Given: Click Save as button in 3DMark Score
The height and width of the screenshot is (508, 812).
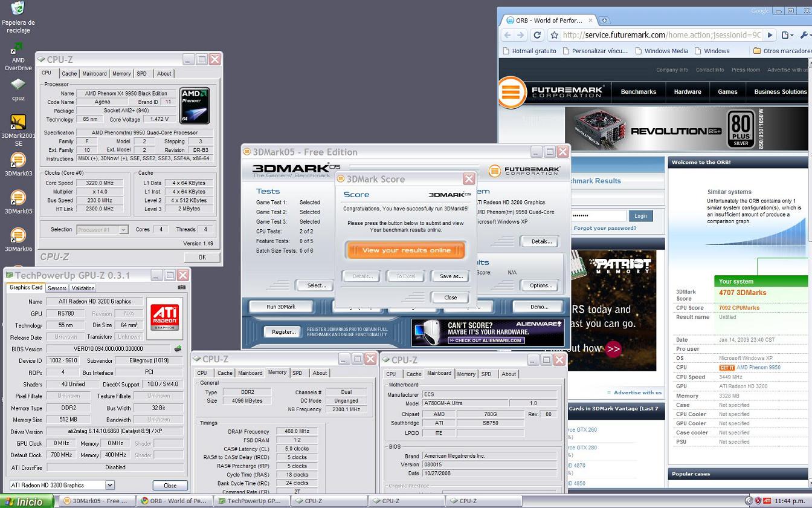Looking at the screenshot, I should [451, 276].
